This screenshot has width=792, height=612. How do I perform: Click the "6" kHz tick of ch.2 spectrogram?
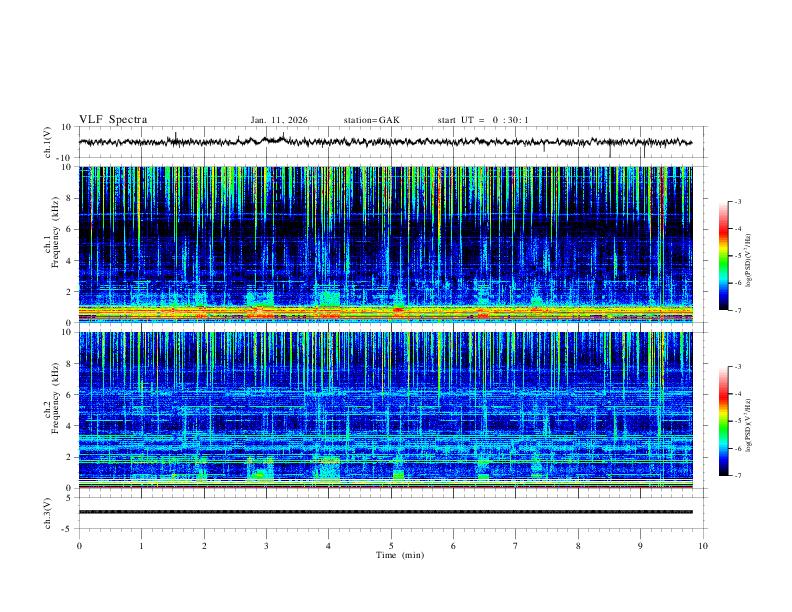point(70,395)
